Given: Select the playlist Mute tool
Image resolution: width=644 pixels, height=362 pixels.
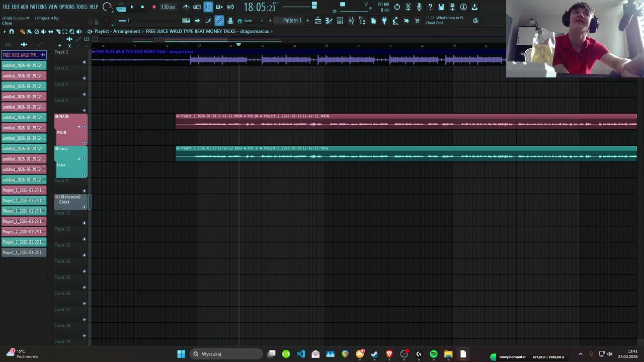Looking at the screenshot, I should (43, 31).
